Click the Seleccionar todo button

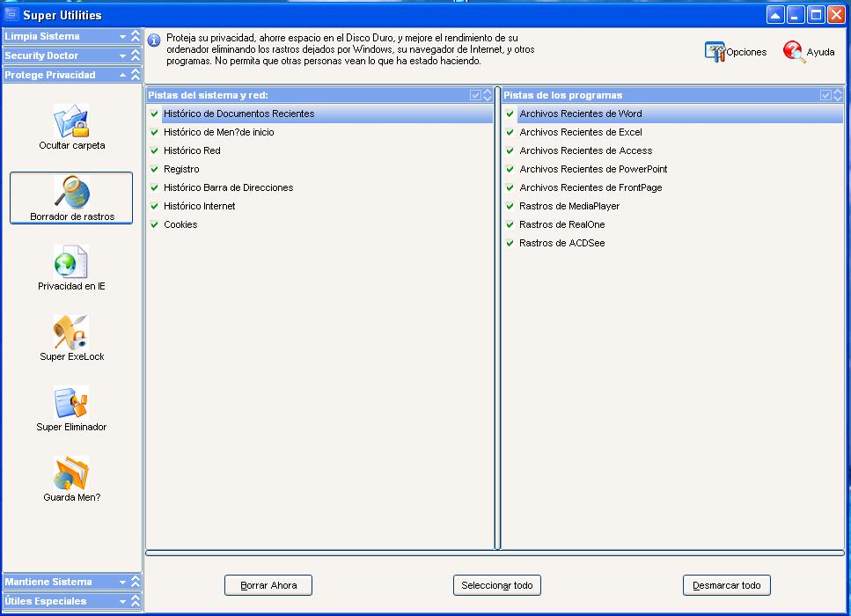[x=497, y=585]
